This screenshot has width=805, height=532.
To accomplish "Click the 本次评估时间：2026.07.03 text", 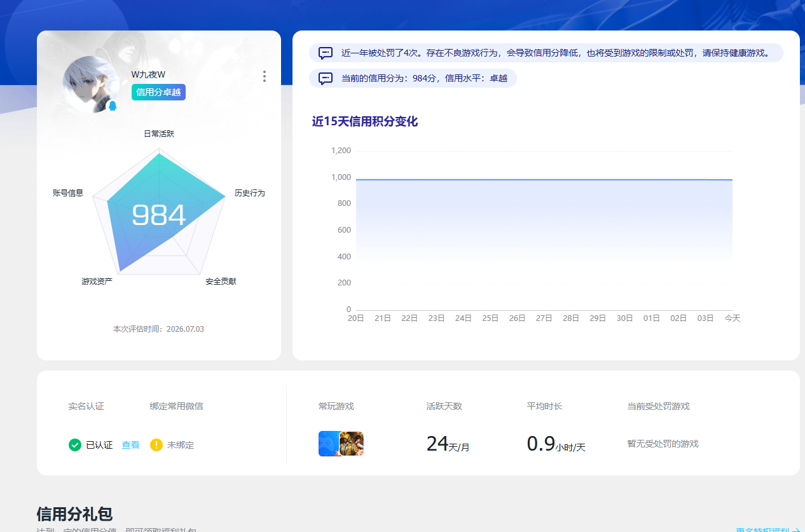I will click(158, 329).
